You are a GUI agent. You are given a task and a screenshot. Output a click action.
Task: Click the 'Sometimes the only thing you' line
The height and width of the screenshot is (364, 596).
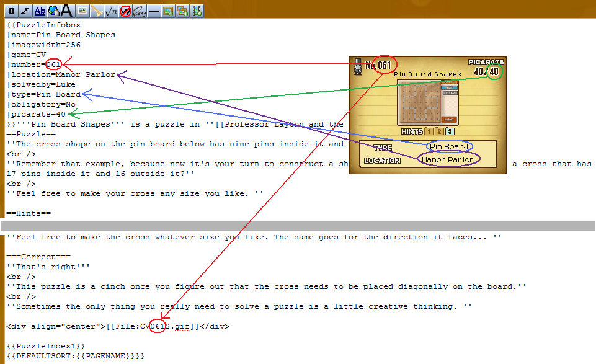[239, 306]
